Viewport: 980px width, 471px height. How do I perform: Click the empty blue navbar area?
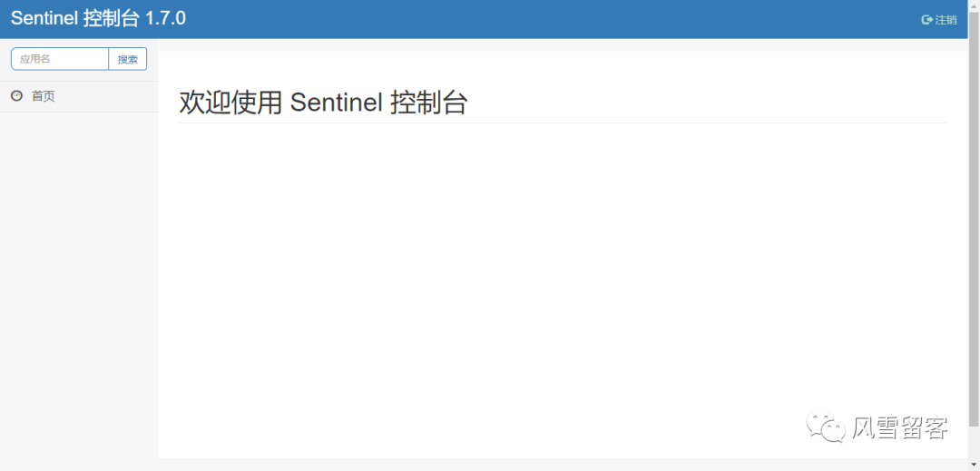[544, 19]
